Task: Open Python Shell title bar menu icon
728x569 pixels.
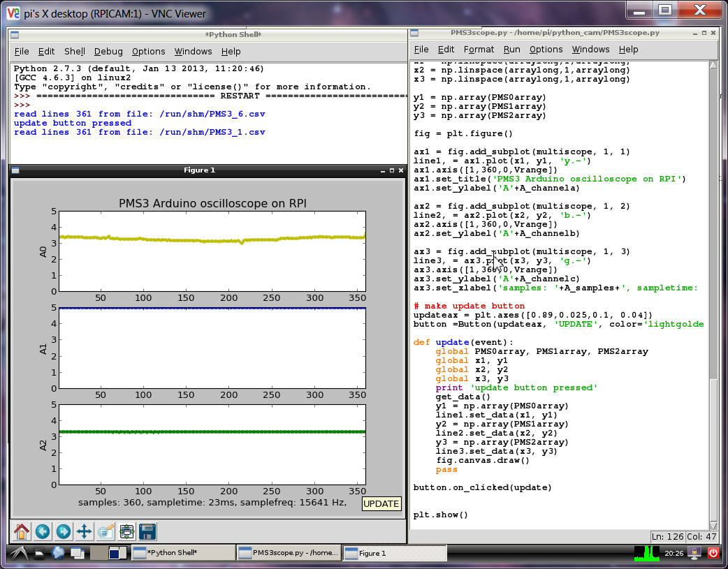Action: (15, 34)
